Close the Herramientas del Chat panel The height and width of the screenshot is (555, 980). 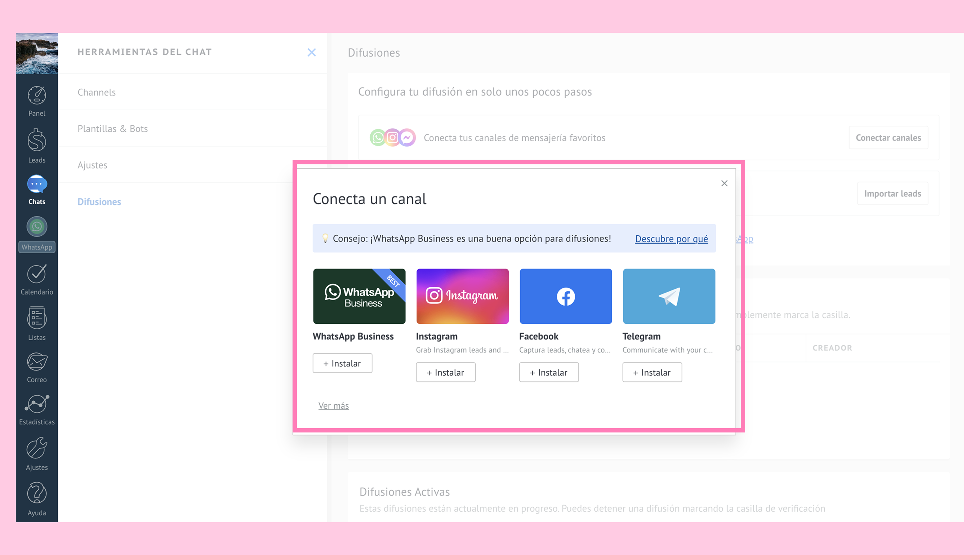pos(311,53)
